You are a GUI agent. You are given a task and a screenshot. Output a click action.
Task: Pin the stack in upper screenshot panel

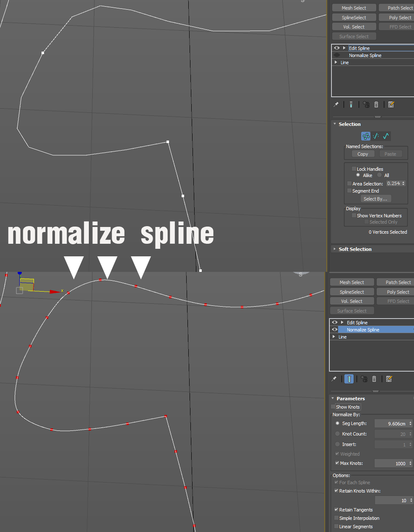(x=336, y=104)
